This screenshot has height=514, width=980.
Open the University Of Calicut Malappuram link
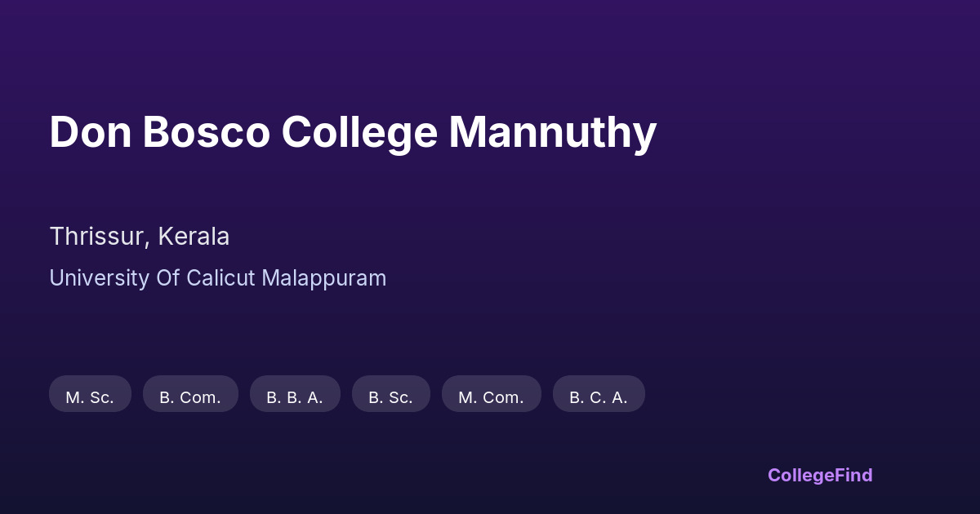[x=217, y=278]
